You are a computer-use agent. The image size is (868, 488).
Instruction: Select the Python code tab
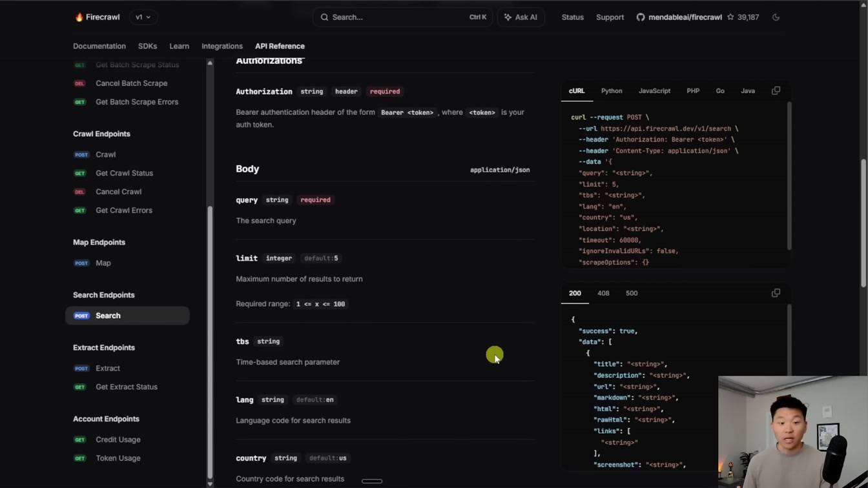click(x=612, y=91)
